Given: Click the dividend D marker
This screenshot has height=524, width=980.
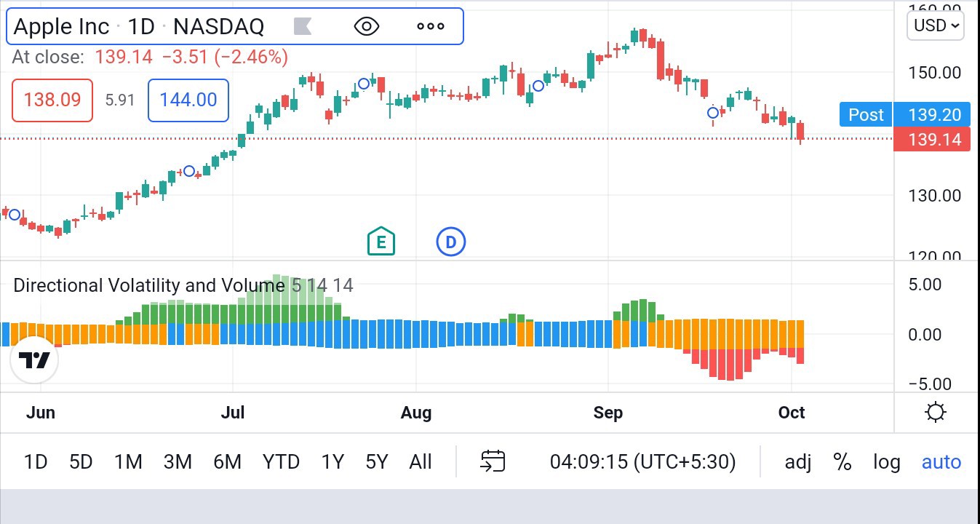Looking at the screenshot, I should [x=450, y=242].
